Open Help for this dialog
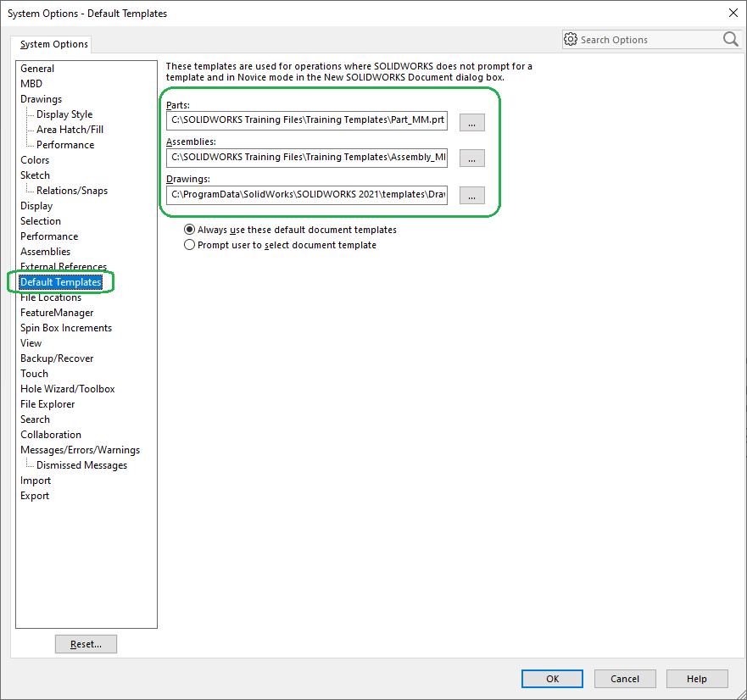Viewport: 747px width, 700px height. (697, 678)
